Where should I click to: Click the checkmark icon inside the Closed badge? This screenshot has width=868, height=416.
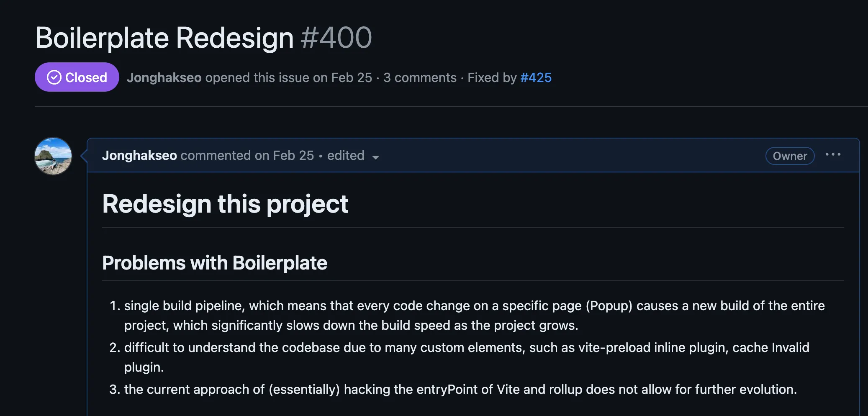[x=54, y=77]
